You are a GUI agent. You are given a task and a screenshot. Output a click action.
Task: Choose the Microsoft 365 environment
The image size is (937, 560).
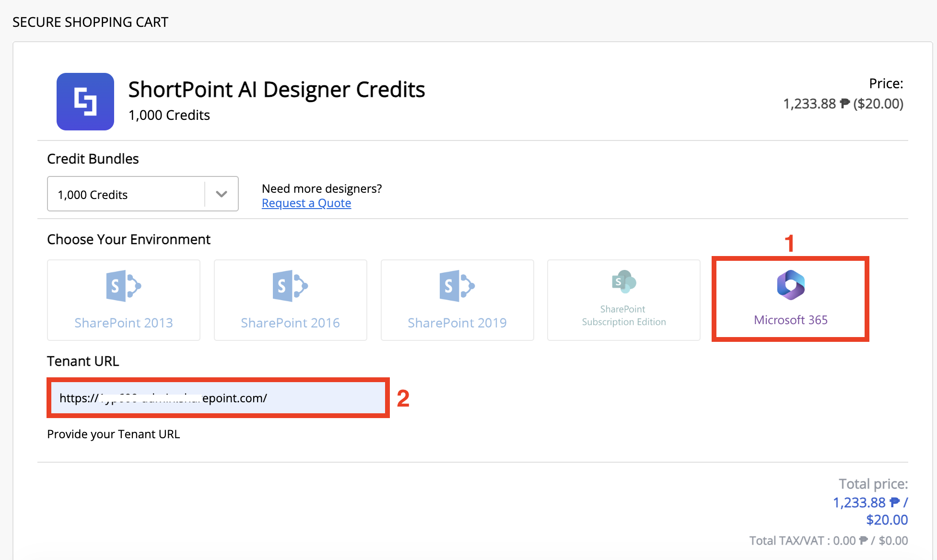[791, 299]
